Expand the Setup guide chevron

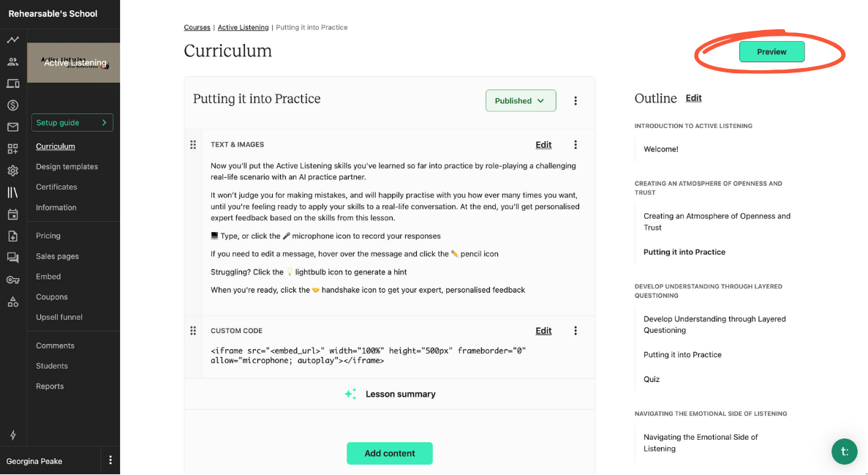pyautogui.click(x=104, y=123)
